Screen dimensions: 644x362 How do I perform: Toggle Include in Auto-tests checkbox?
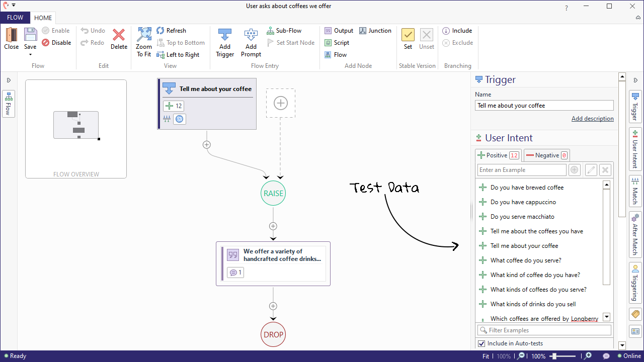click(481, 343)
